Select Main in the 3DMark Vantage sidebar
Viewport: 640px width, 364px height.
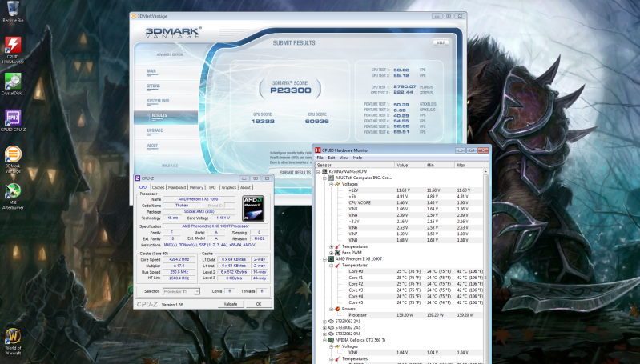pyautogui.click(x=166, y=71)
